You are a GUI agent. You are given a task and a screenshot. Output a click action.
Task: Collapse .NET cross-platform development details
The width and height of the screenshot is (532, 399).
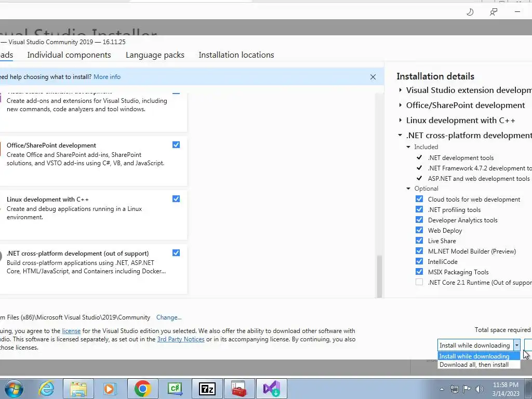[x=401, y=135]
